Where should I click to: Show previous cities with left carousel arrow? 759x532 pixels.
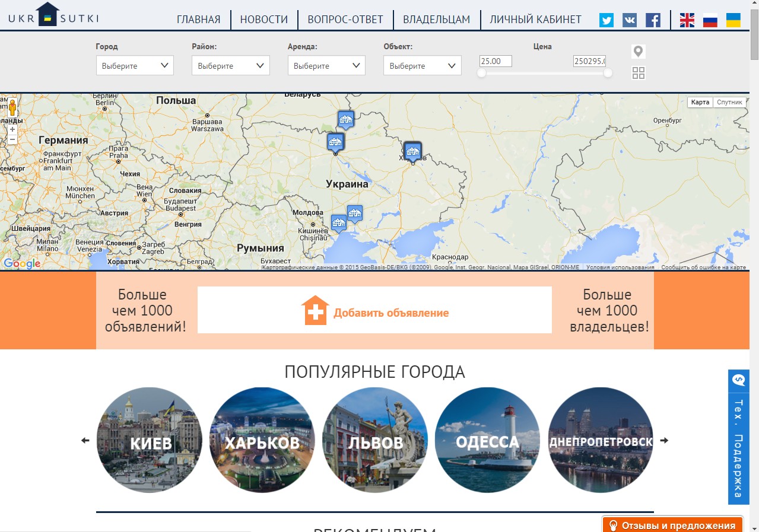(85, 441)
